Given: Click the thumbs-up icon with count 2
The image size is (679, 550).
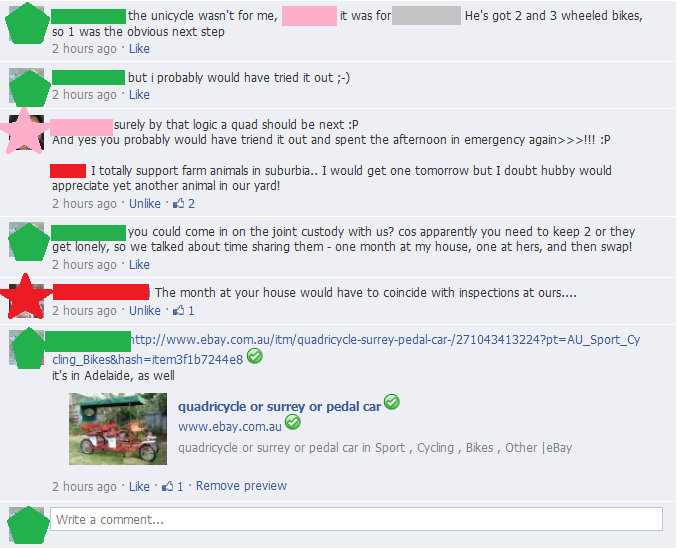Looking at the screenshot, I should click(x=178, y=203).
